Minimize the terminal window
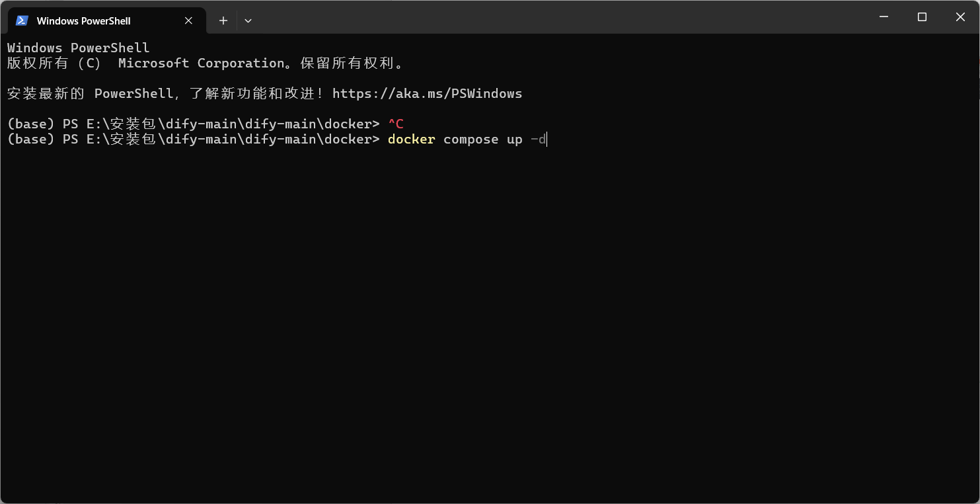Viewport: 980px width, 504px height. tap(884, 17)
